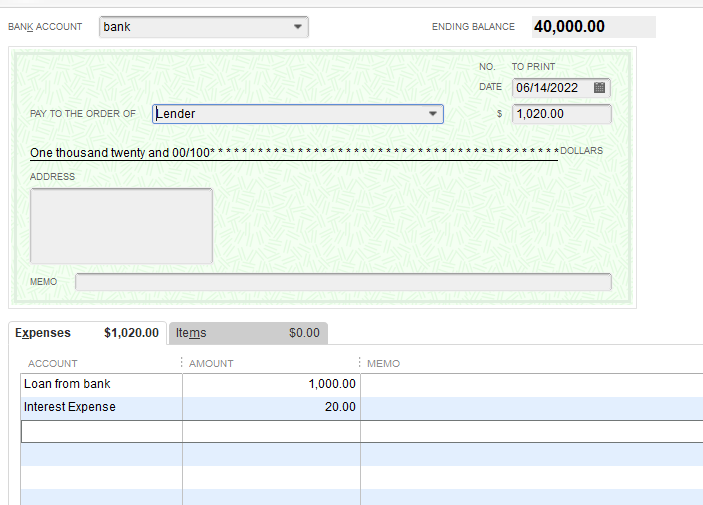703x505 pixels.
Task: Select the Interest Expense account cell
Action: click(x=101, y=407)
